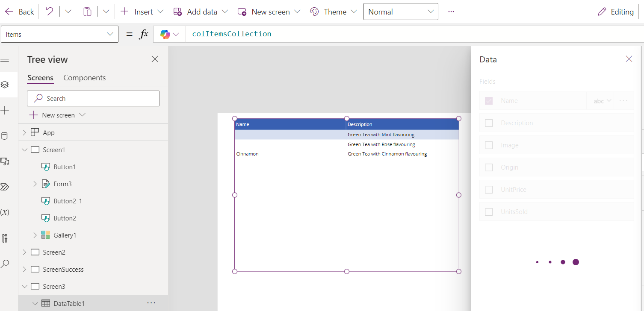The height and width of the screenshot is (311, 644).
Task: Open the Insert menu
Action: click(142, 12)
